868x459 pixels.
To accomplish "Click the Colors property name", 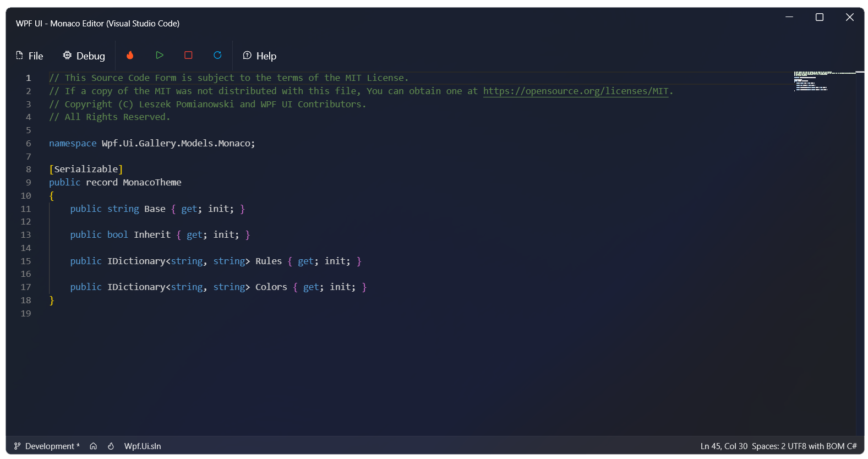I will pos(271,287).
